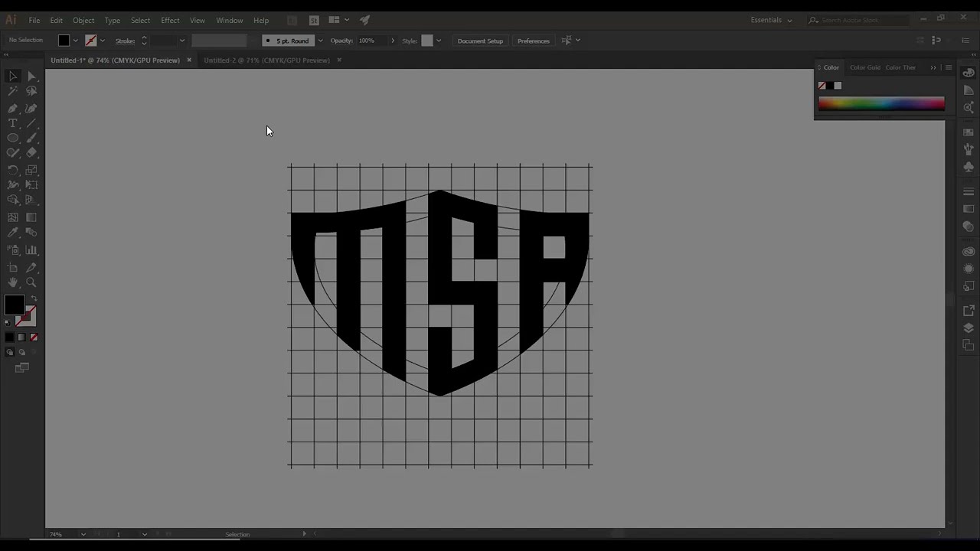This screenshot has height=551, width=980.
Task: Click the Document Setup button
Action: (x=480, y=41)
